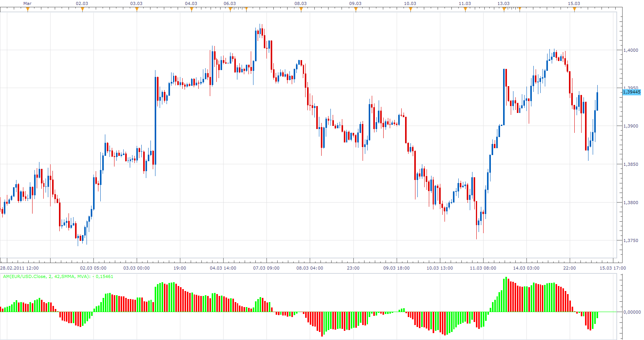Click the 03.03 00:00 time axis label
Screen dimensions: 644x340
(x=137, y=268)
